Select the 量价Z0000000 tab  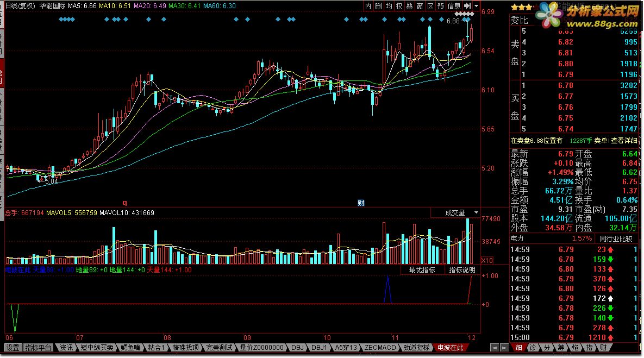tap(262, 348)
